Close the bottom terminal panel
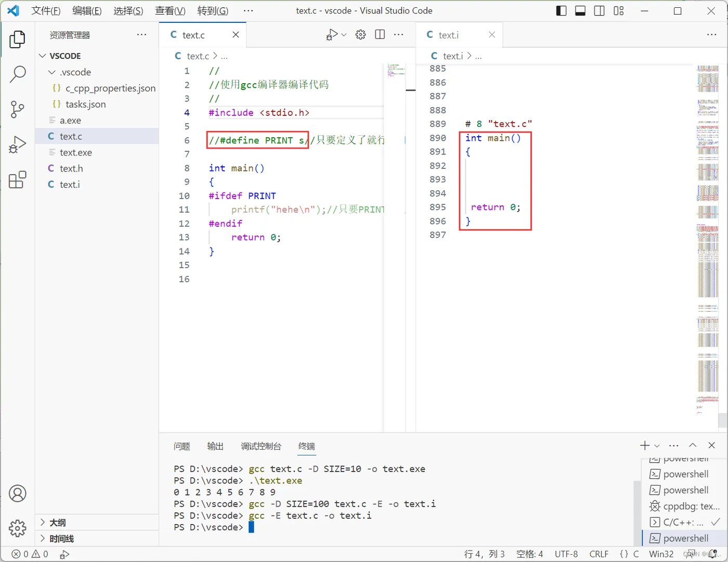 click(712, 446)
